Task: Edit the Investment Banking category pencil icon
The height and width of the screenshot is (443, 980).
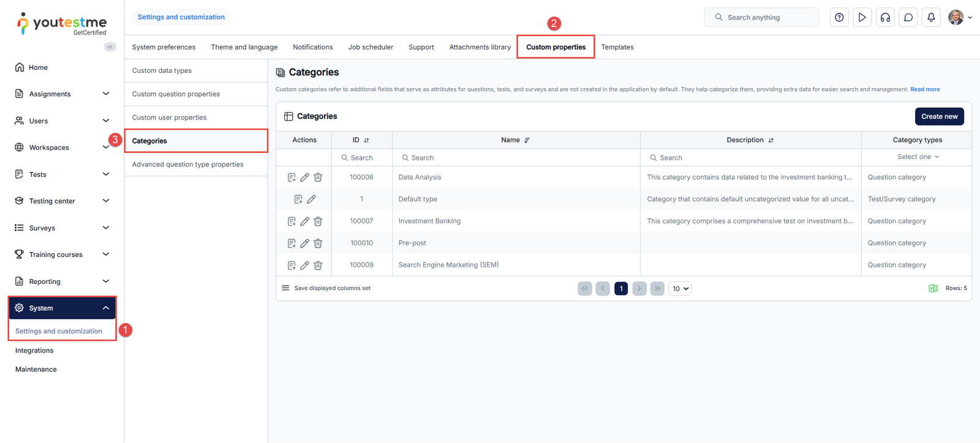Action: click(x=304, y=221)
